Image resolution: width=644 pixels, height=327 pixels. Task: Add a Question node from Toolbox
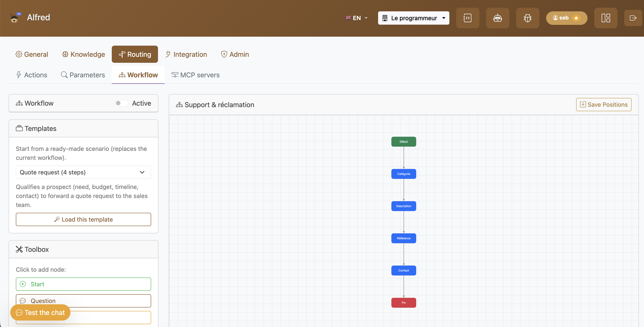click(83, 301)
